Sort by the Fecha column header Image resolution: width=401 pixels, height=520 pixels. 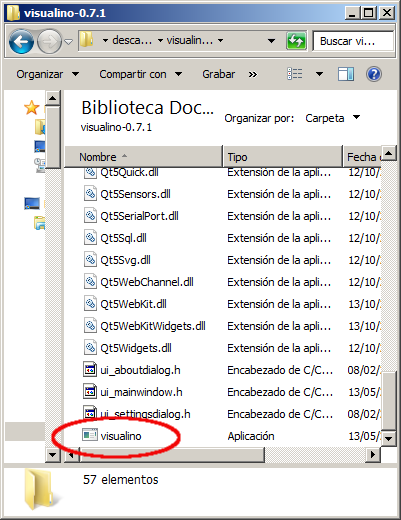coord(362,157)
